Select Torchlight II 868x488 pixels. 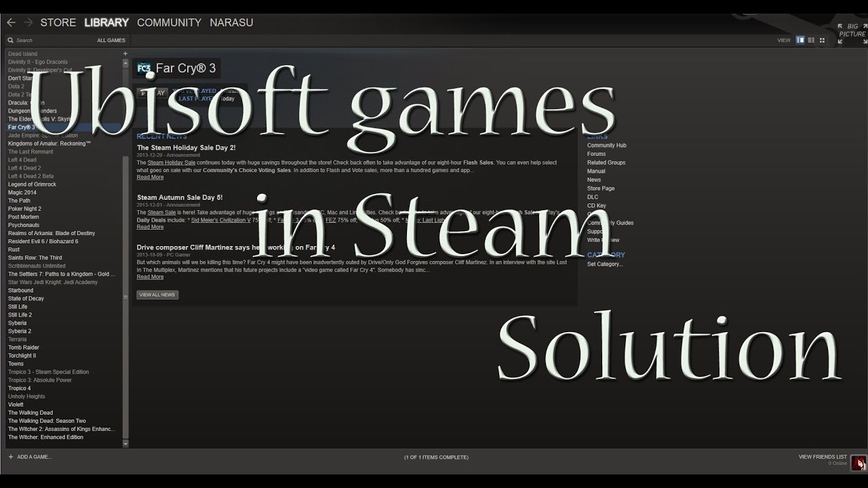[x=22, y=355]
